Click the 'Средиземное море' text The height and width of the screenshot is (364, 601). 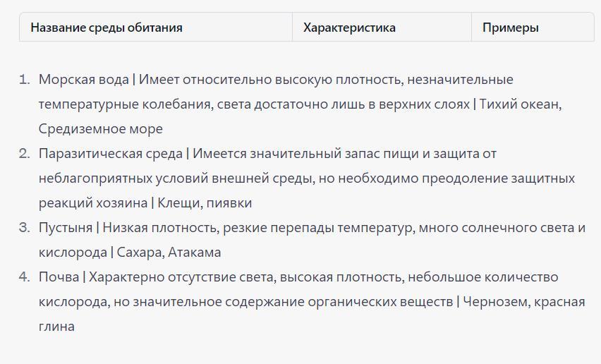100,129
